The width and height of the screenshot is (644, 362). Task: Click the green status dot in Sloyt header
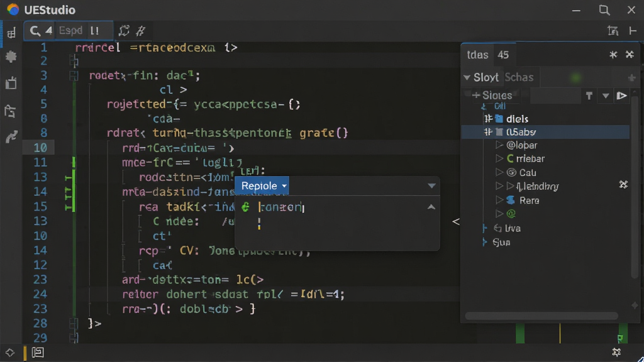[576, 77]
